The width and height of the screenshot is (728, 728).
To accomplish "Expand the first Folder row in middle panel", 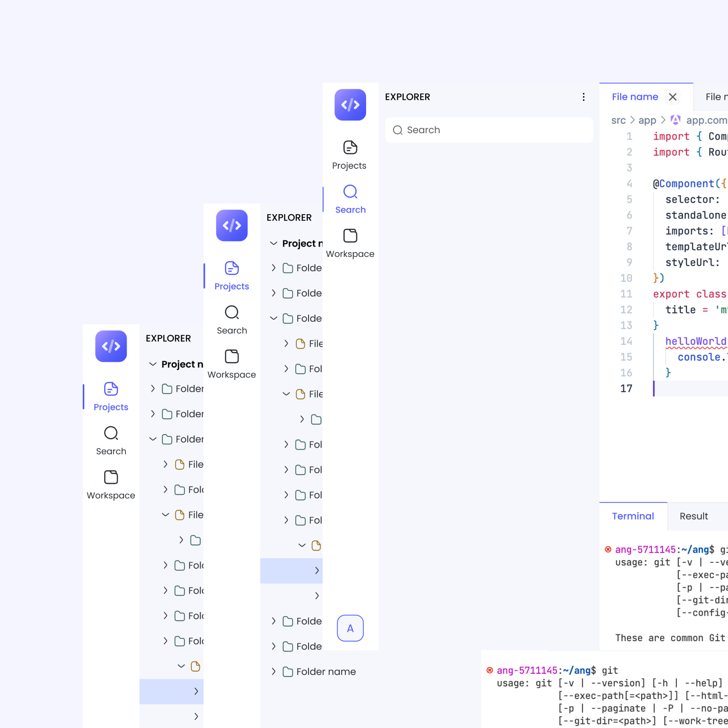I will tap(273, 268).
